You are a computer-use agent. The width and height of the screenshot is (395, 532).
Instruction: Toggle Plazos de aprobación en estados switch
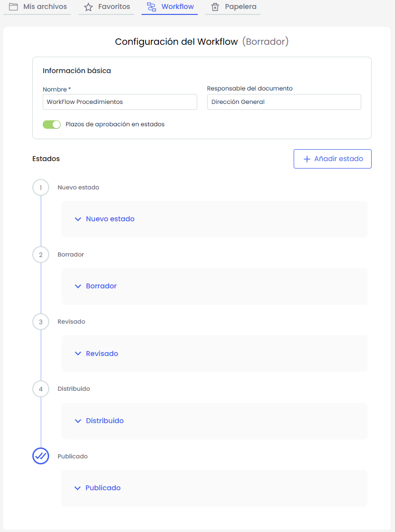coord(52,124)
